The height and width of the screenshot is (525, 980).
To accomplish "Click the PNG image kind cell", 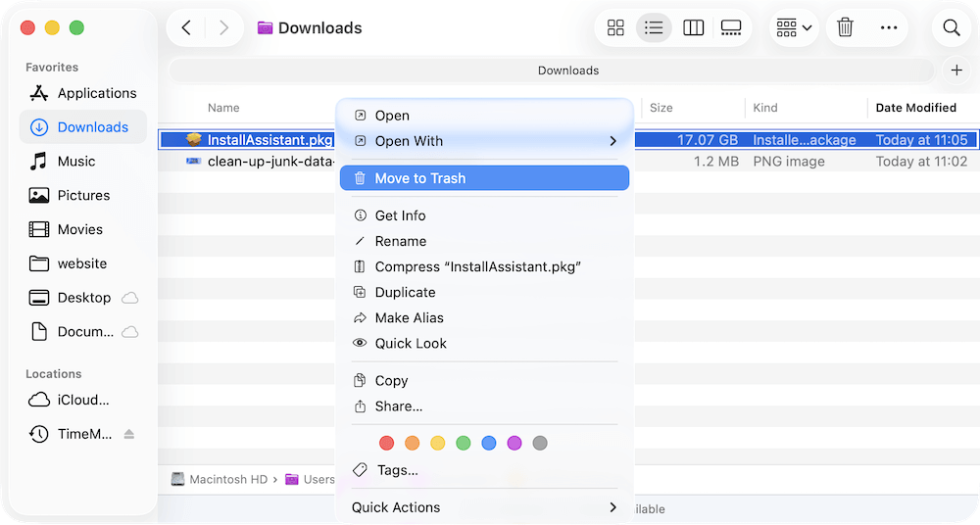I will click(789, 162).
